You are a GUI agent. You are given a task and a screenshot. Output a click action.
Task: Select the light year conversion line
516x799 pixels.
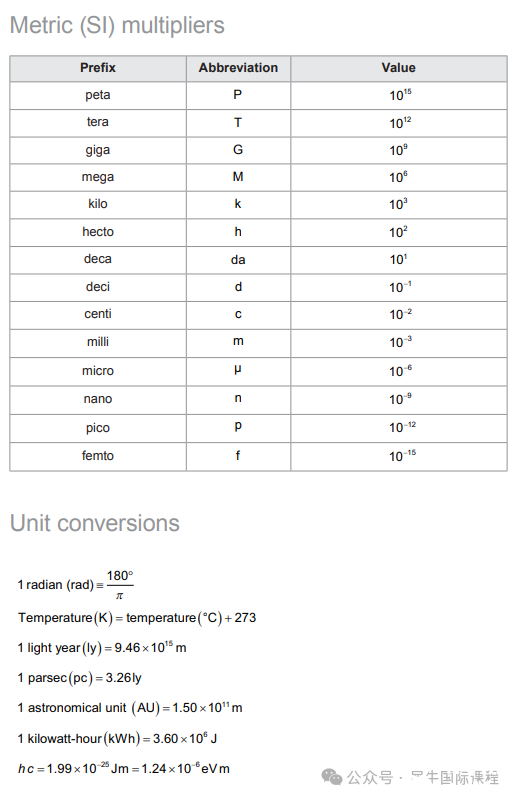coord(102,648)
